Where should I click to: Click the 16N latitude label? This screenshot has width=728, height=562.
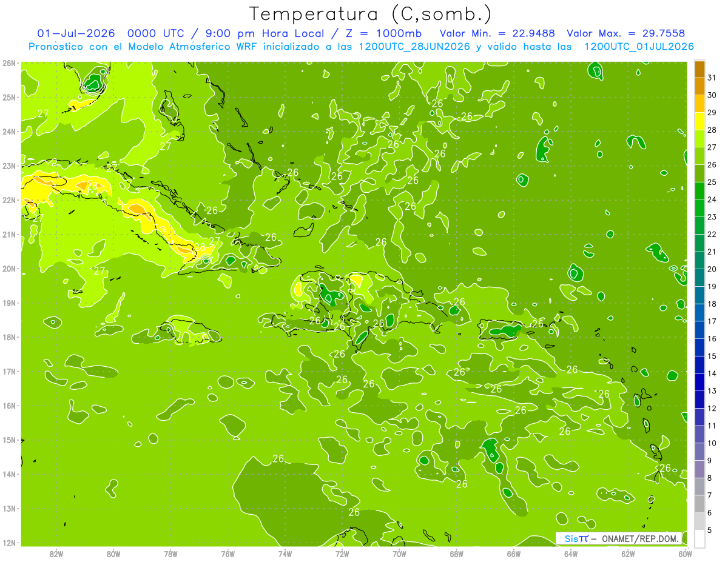(x=9, y=406)
